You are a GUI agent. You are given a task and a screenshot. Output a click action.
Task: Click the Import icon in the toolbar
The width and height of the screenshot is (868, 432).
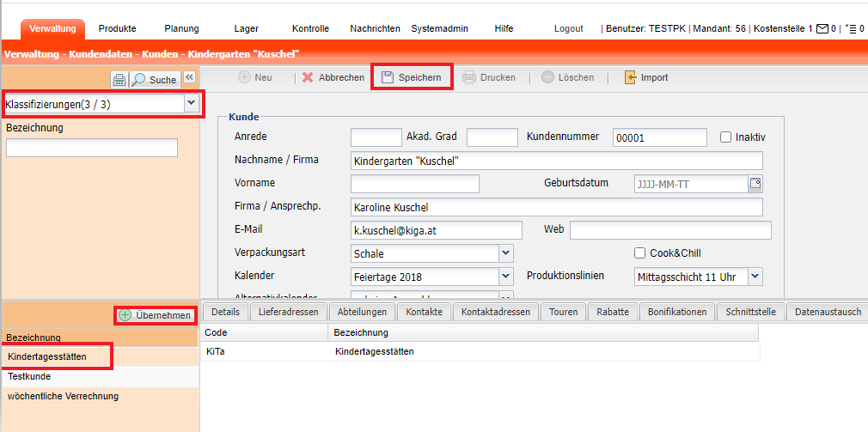click(630, 77)
